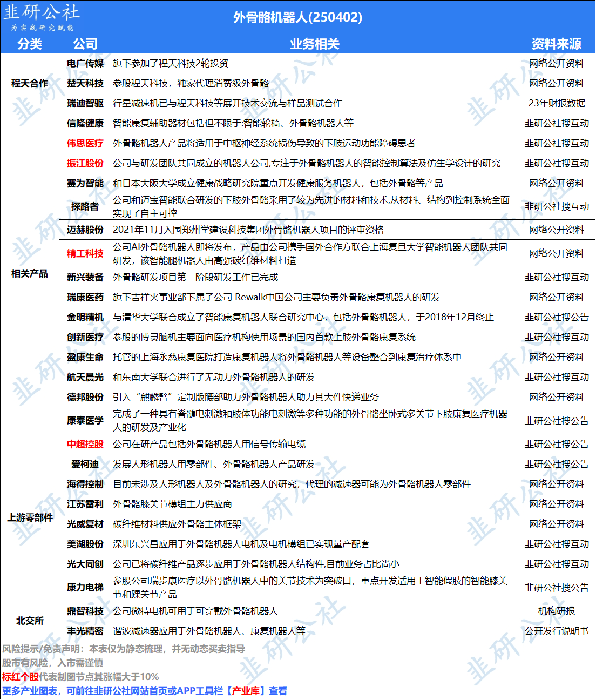Select company 新兴装备

click(85, 277)
